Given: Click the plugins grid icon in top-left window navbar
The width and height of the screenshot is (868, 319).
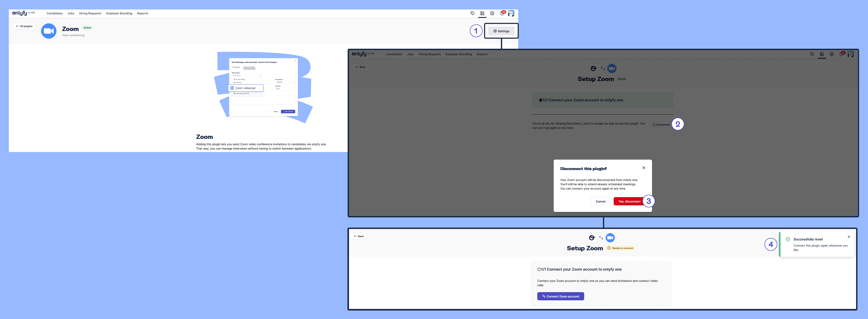Looking at the screenshot, I should coord(482,14).
